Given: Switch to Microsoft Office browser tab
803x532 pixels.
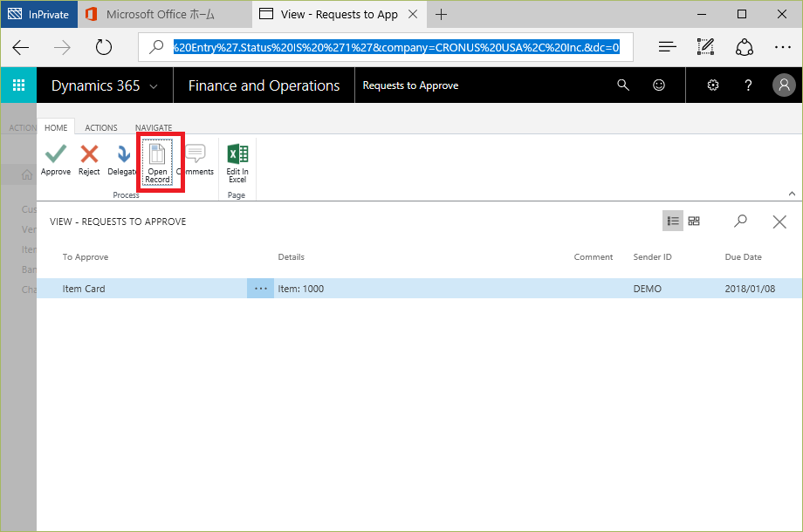Looking at the screenshot, I should click(165, 14).
